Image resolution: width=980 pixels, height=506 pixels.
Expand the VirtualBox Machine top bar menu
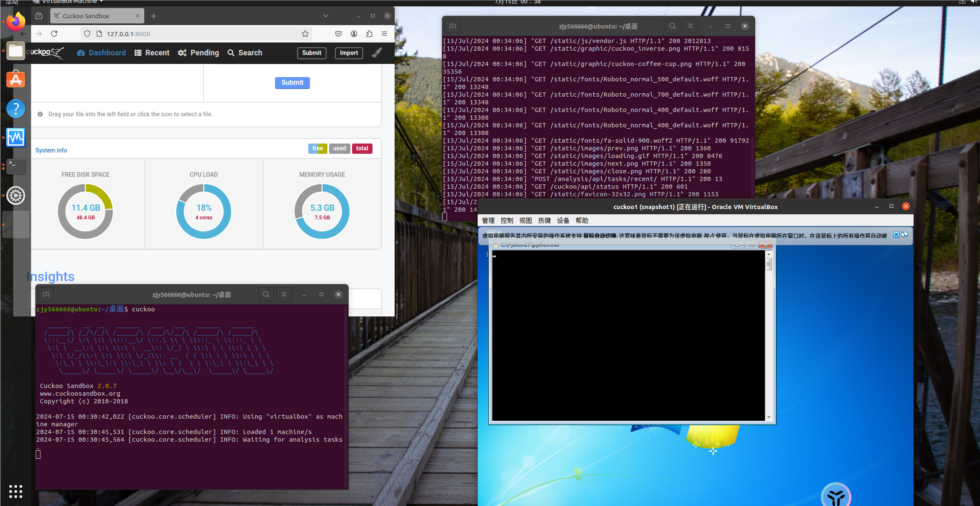(68, 2)
